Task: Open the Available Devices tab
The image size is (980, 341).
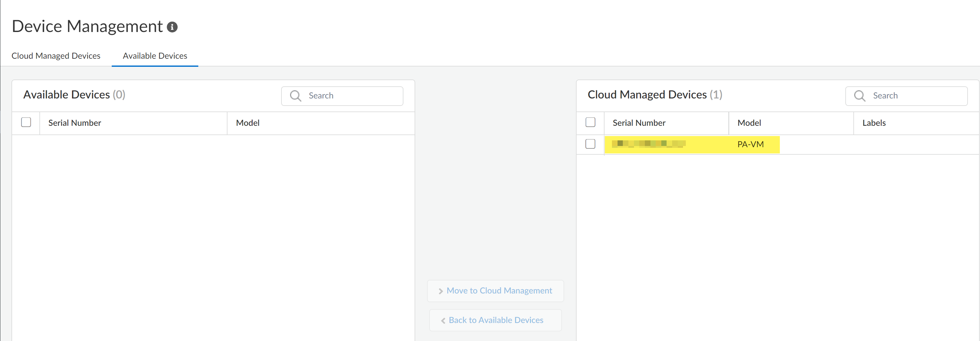Action: point(155,56)
